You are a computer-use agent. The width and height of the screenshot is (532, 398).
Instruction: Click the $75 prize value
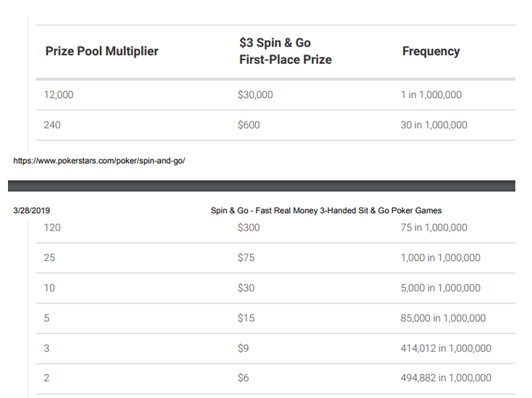click(246, 257)
